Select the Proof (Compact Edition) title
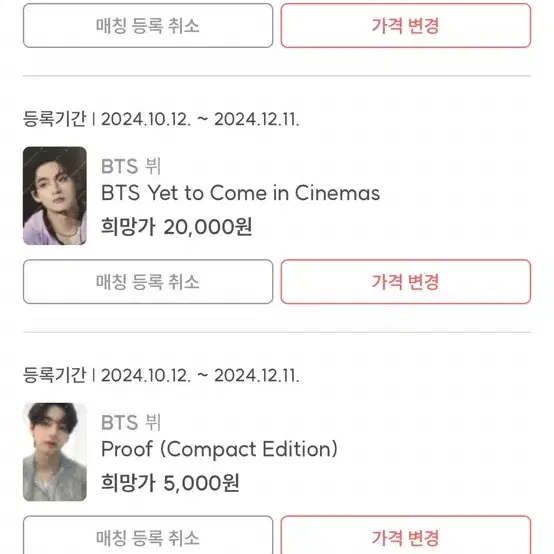Screen dimensions: 554x554 click(219, 449)
